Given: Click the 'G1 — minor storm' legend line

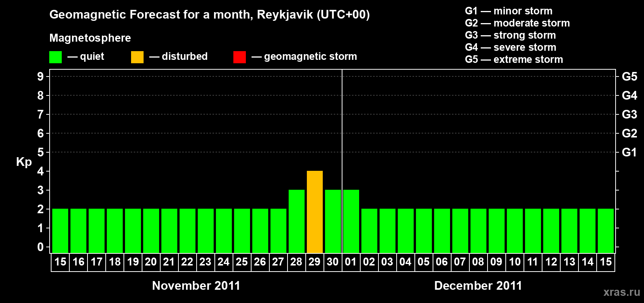Looking at the screenshot, I should pyautogui.click(x=508, y=11).
